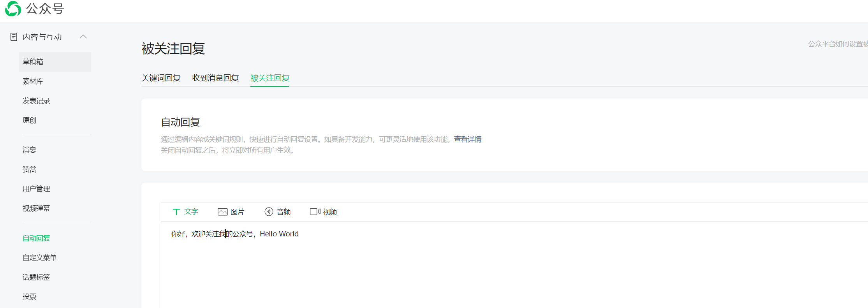The height and width of the screenshot is (308, 868).
Task: Switch to the 关键词回复 tab
Action: coord(161,78)
